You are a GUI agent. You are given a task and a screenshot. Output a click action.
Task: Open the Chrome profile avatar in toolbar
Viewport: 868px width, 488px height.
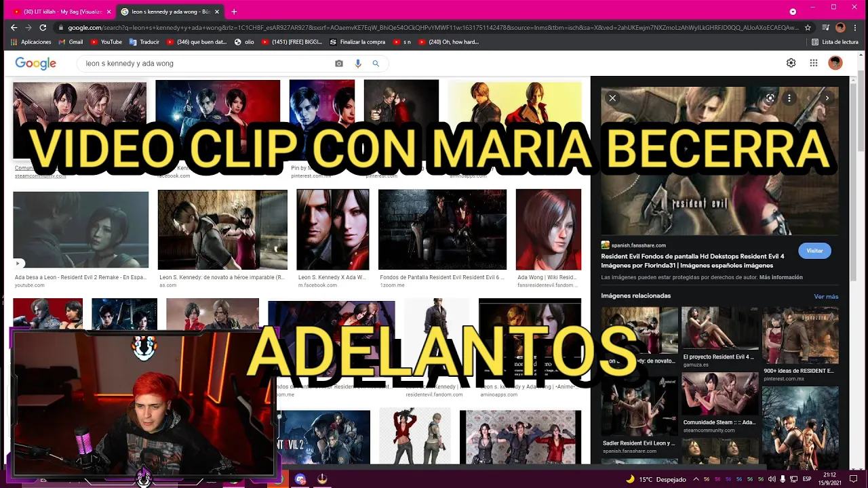point(840,28)
